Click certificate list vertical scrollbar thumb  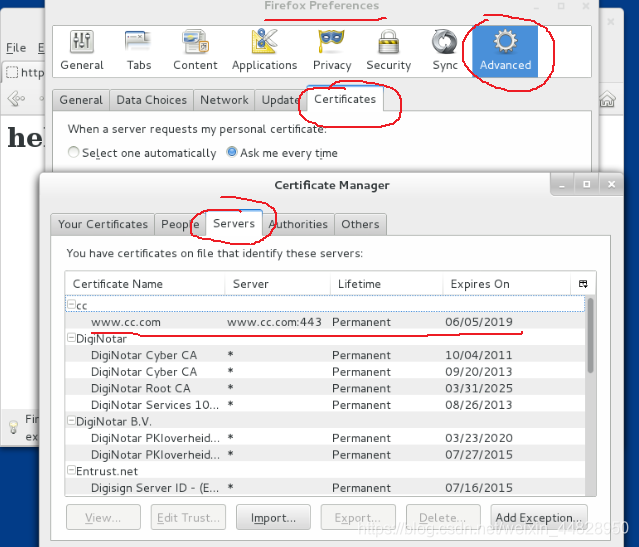point(590,335)
